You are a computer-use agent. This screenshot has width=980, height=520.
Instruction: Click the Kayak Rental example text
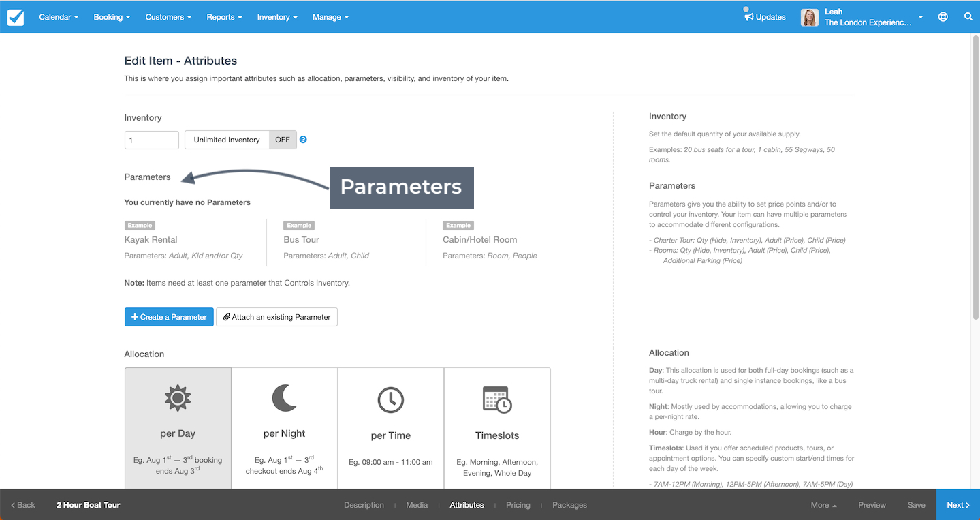(x=151, y=240)
